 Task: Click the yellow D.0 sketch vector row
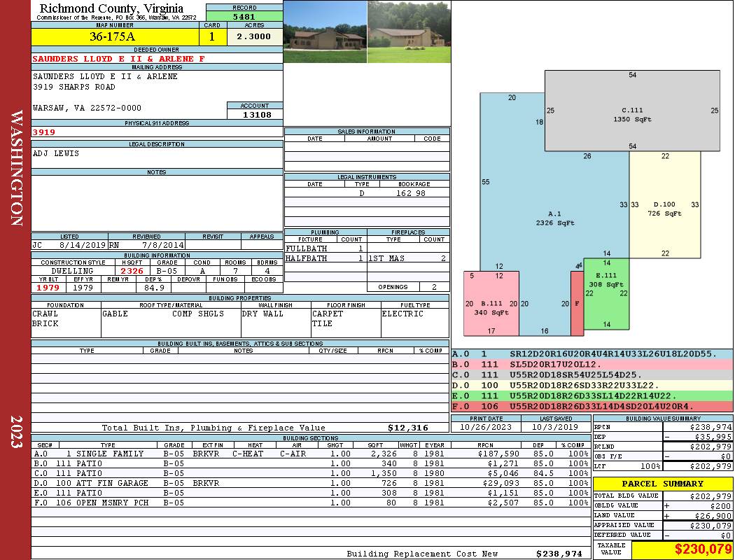click(x=592, y=385)
